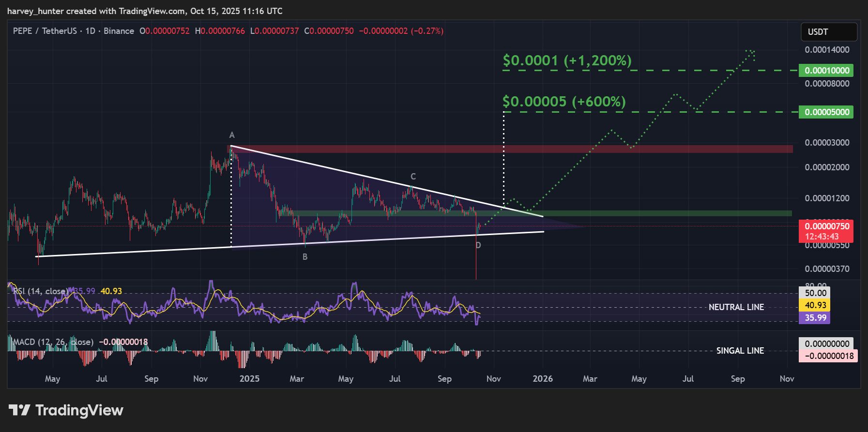The image size is (868, 432).
Task: Open the RSI (14, close) indicator legend
Action: click(41, 291)
